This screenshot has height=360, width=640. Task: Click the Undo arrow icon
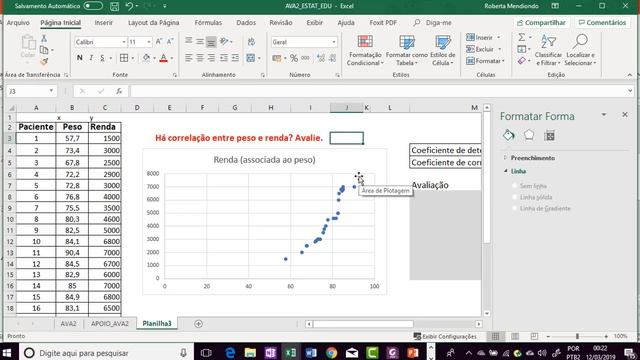click(129, 6)
